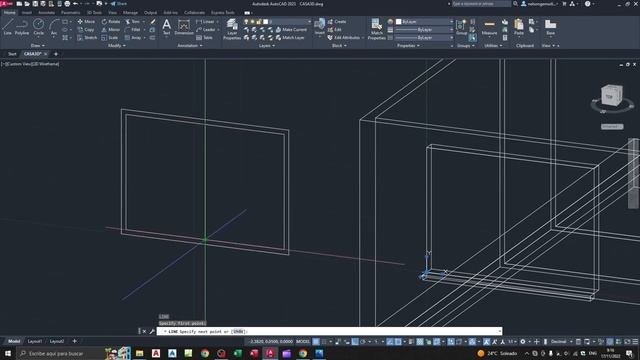The width and height of the screenshot is (640, 360).
Task: Click the Fillet tool
Action: pos(132,29)
